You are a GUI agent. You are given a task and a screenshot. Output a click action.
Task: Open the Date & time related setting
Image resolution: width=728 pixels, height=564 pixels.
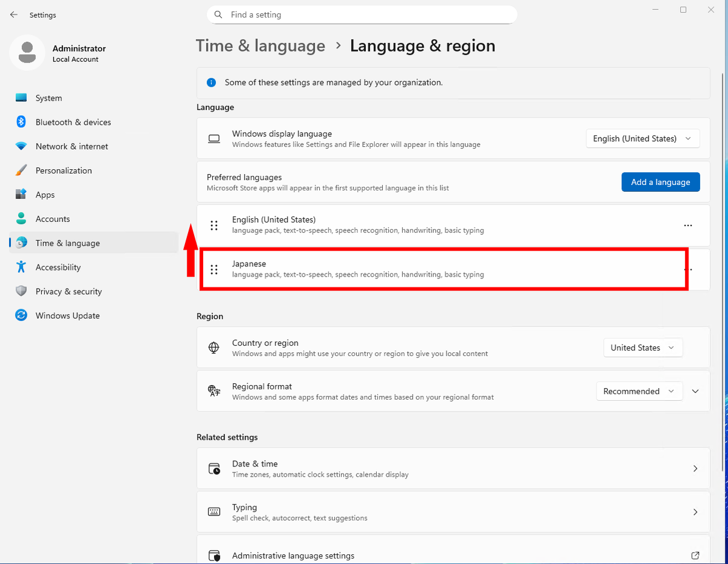coord(453,468)
